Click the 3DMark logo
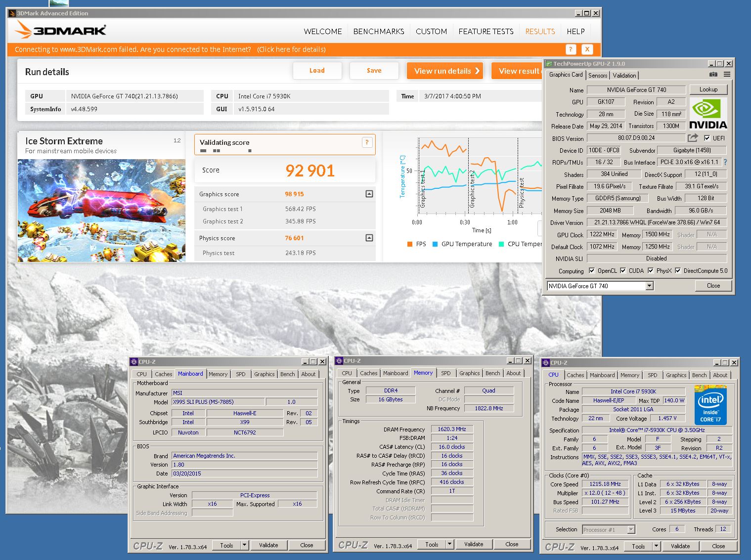Screen dimensions: 751x560 point(60,30)
